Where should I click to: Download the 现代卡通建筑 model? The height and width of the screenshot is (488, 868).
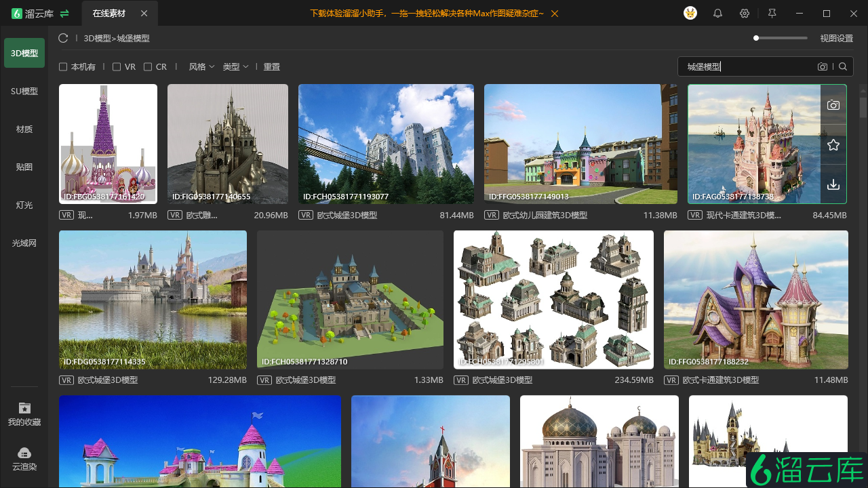pyautogui.click(x=833, y=184)
